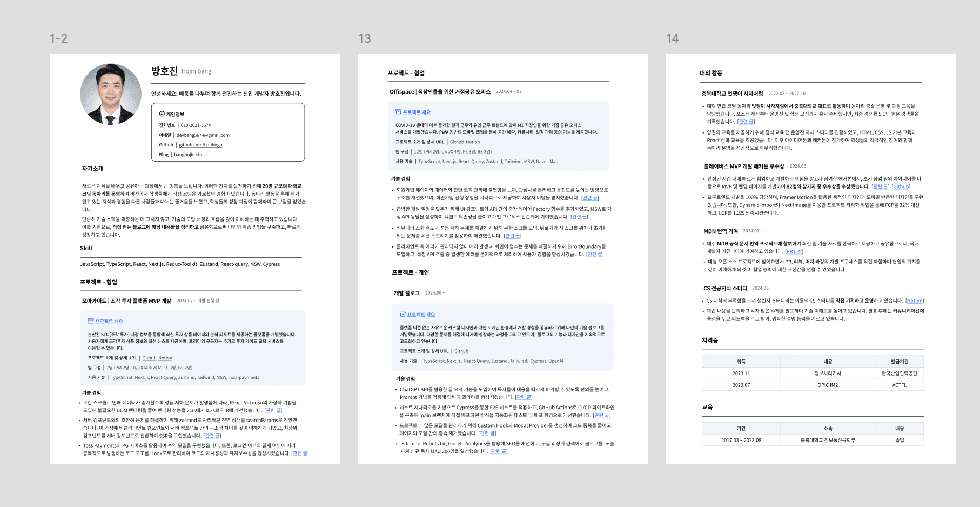Click the smiley icon beside 개인정보
The width and height of the screenshot is (980, 507).
(162, 114)
